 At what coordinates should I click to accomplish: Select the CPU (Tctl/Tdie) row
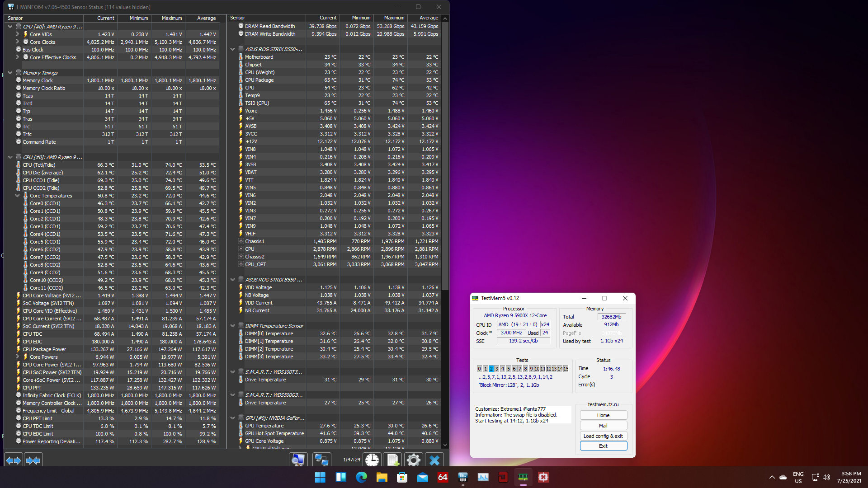(x=112, y=165)
